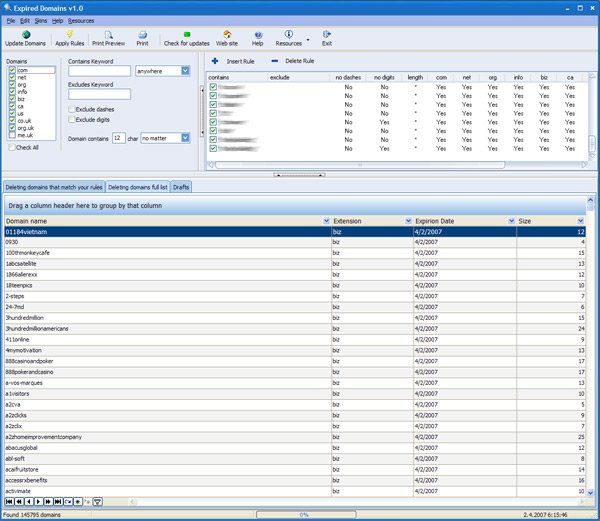Open the Domain name column filter dropdown
This screenshot has height=521, width=600.
[326, 221]
